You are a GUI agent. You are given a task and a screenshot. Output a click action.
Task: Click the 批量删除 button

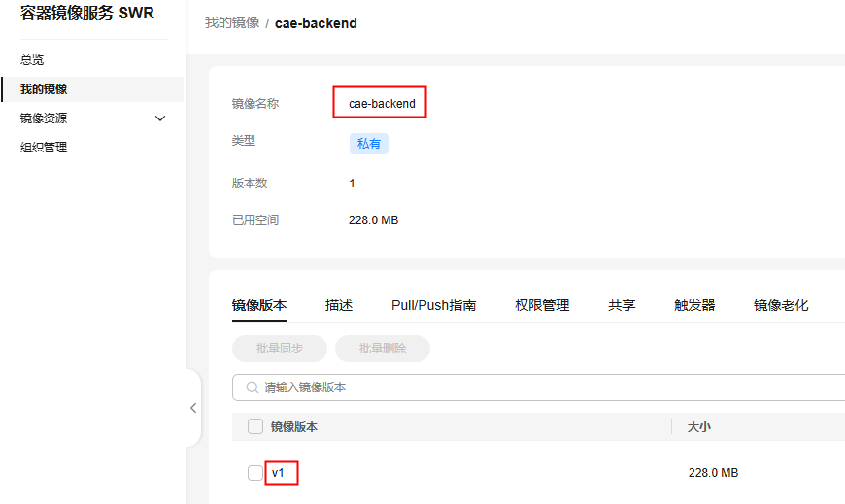[x=383, y=349]
